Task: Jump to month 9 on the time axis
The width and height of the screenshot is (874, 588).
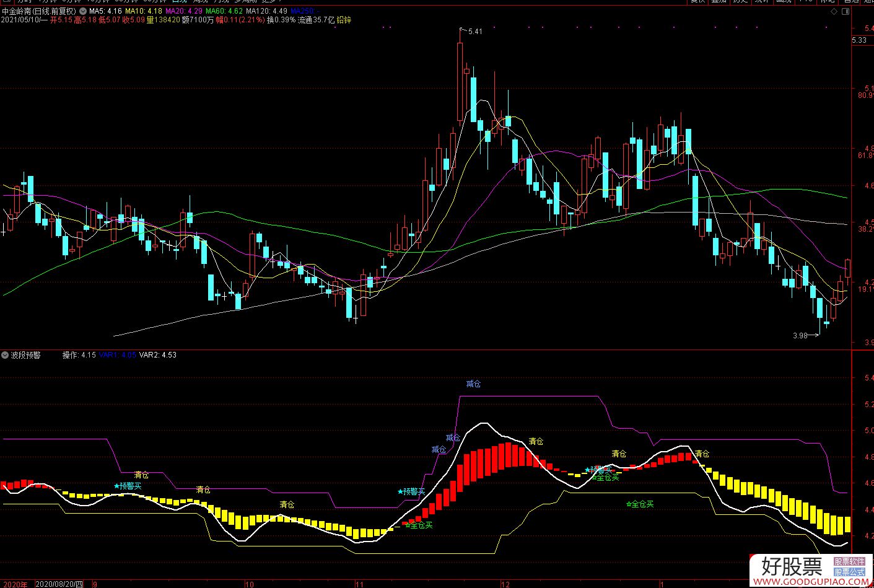Action: (95, 584)
